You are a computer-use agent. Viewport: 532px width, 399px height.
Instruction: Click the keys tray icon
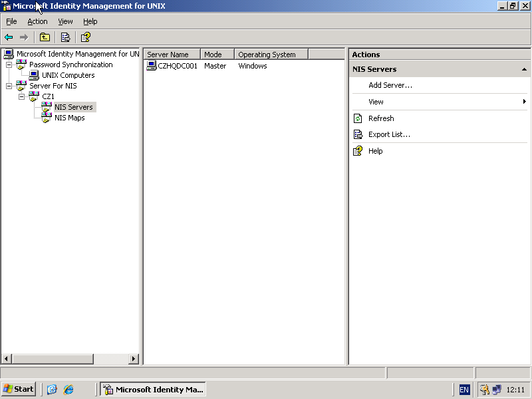[x=485, y=390]
